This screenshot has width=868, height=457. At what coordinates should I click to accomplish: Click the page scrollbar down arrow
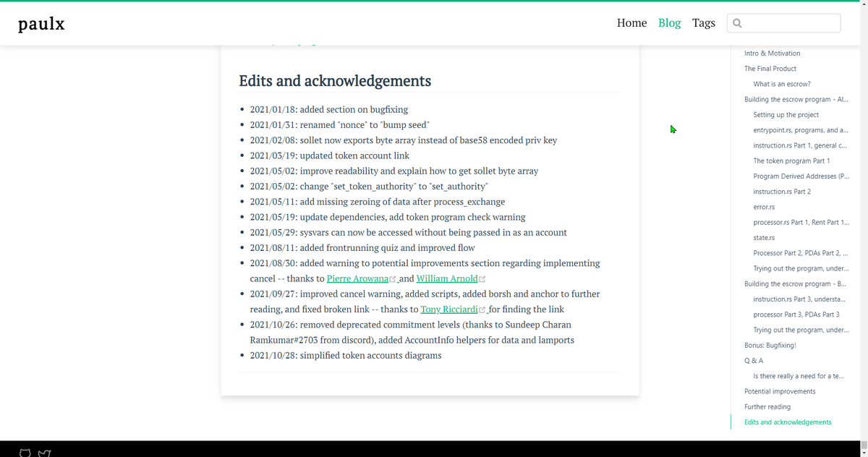863,452
